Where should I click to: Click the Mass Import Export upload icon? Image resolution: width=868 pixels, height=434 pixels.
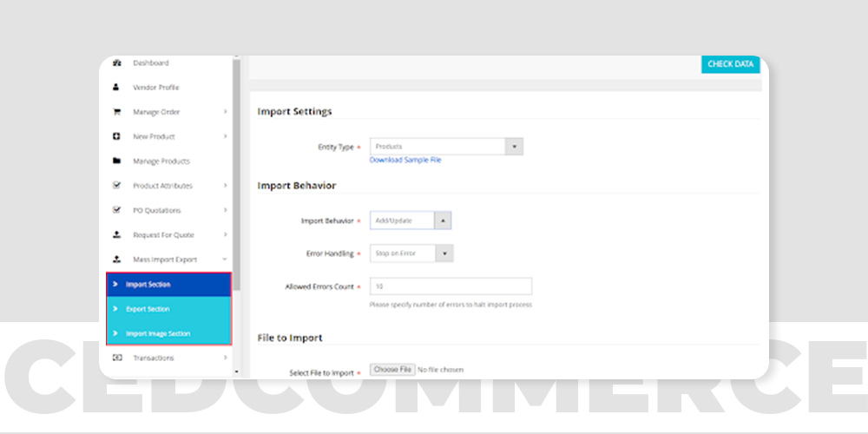116,259
